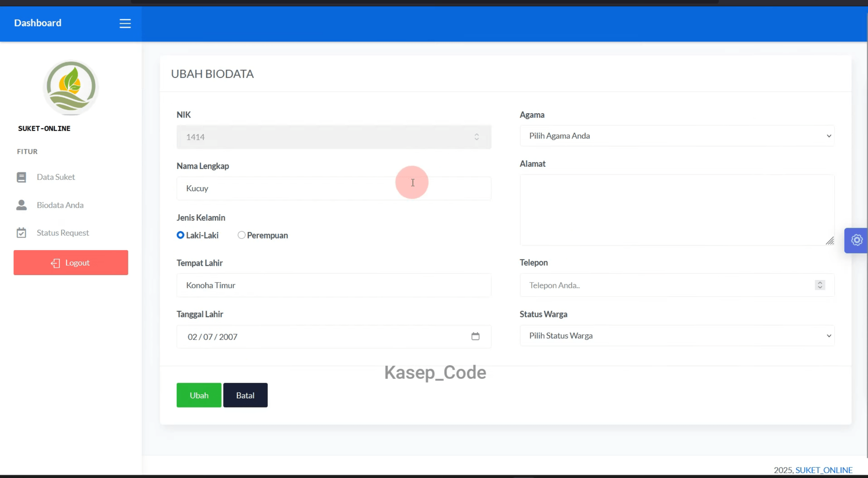Focus the Nama Lengkap field
The height and width of the screenshot is (478, 868).
[334, 188]
